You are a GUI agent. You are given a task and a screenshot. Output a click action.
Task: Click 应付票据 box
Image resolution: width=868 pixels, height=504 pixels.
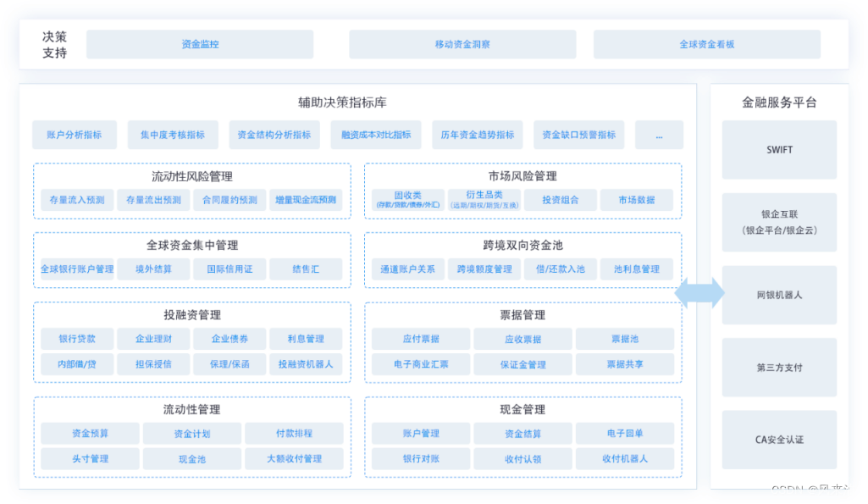click(x=421, y=339)
